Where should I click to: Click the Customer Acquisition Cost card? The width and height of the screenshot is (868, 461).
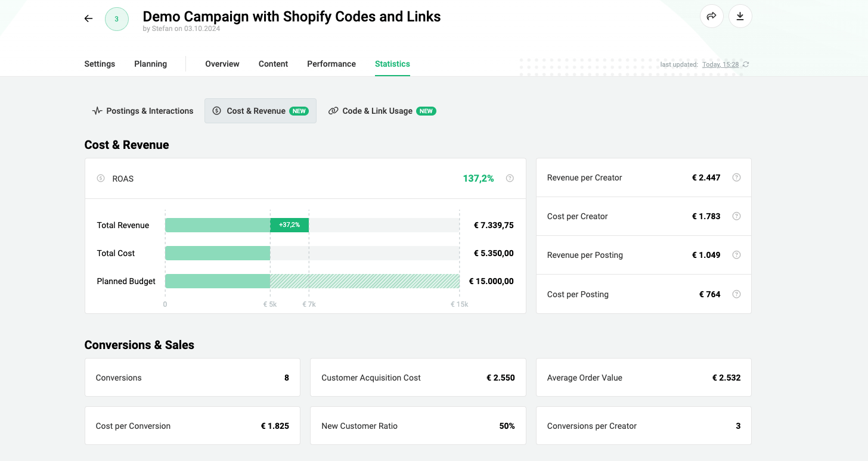click(418, 378)
